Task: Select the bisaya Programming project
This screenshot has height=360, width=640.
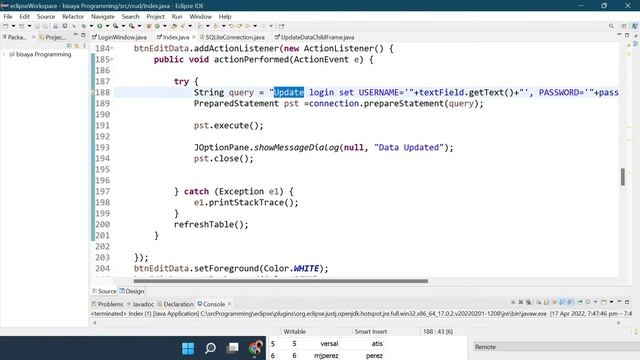Action: tap(40, 54)
